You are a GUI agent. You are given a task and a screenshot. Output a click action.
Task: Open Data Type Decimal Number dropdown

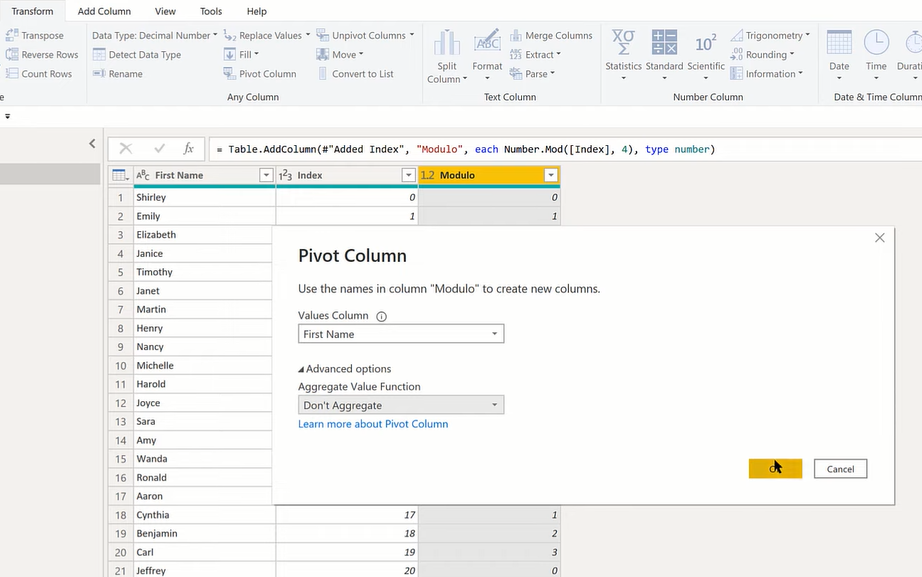tap(155, 35)
